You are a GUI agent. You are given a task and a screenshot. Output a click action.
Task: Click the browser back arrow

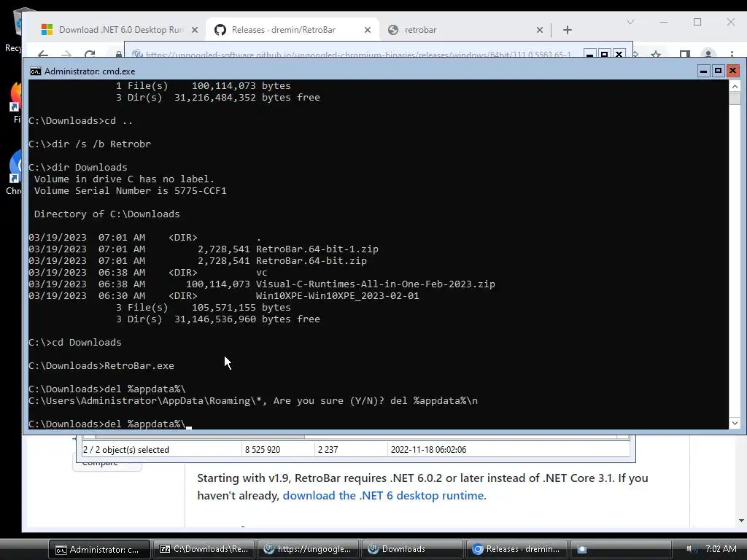click(42, 54)
